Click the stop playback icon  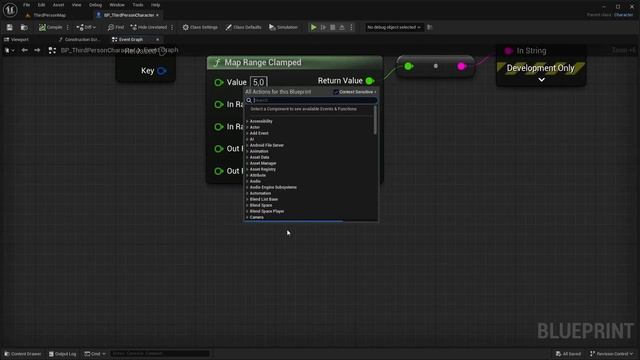pos(333,27)
